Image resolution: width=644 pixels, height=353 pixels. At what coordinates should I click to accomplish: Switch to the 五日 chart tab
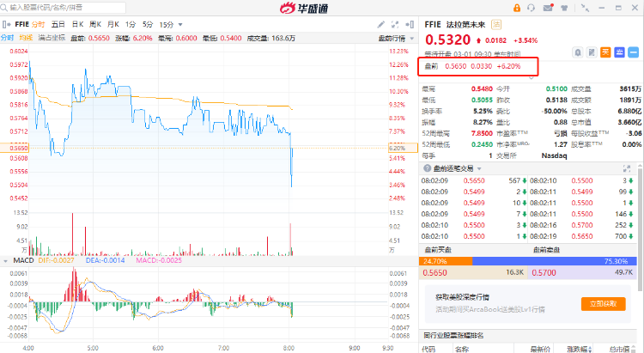[58, 25]
